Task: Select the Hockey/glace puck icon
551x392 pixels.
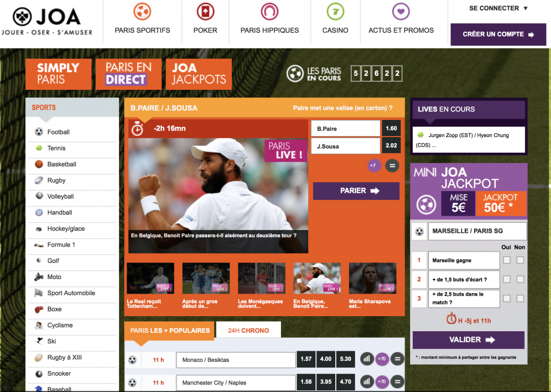Action: pos(39,229)
